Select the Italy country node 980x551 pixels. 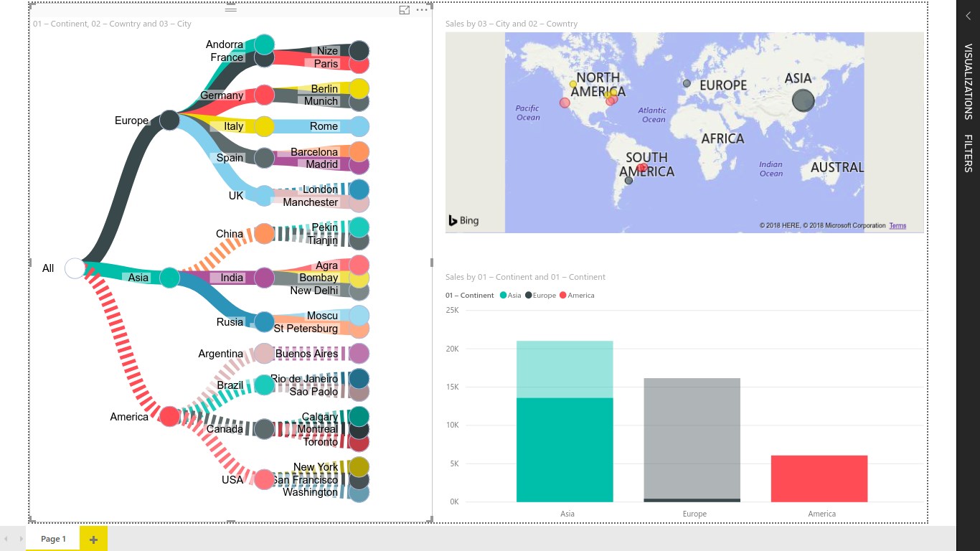[265, 126]
